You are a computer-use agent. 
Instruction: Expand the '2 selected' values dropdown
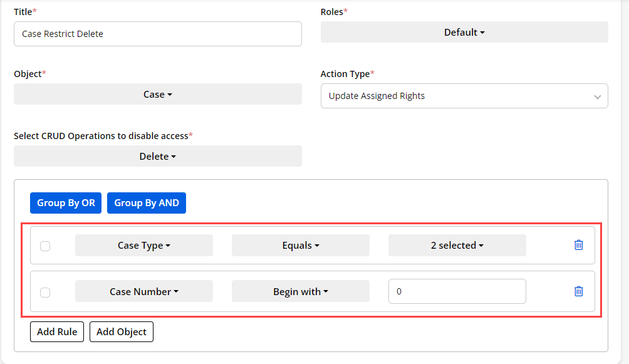pos(457,246)
